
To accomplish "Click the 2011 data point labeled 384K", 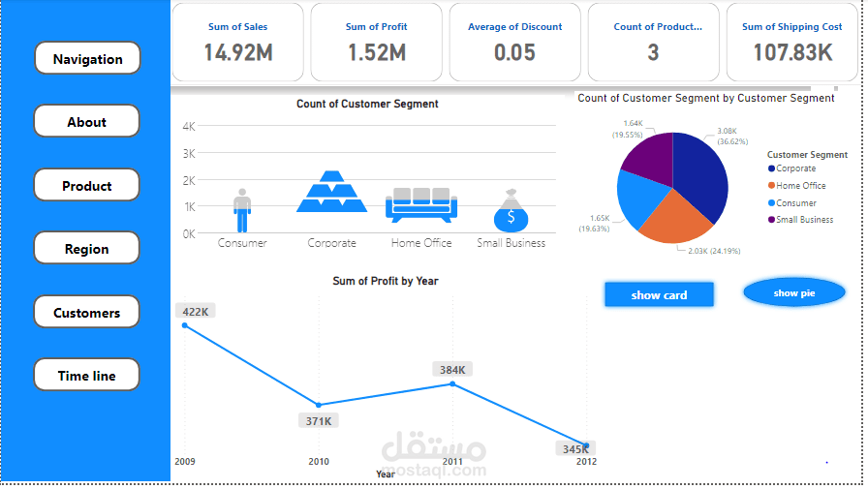I will [452, 383].
